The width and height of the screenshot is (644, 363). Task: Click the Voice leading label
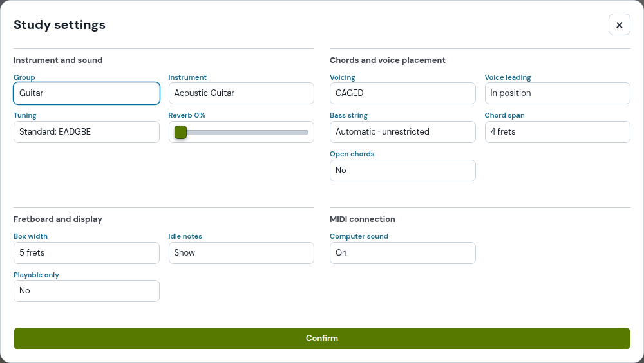tap(507, 77)
